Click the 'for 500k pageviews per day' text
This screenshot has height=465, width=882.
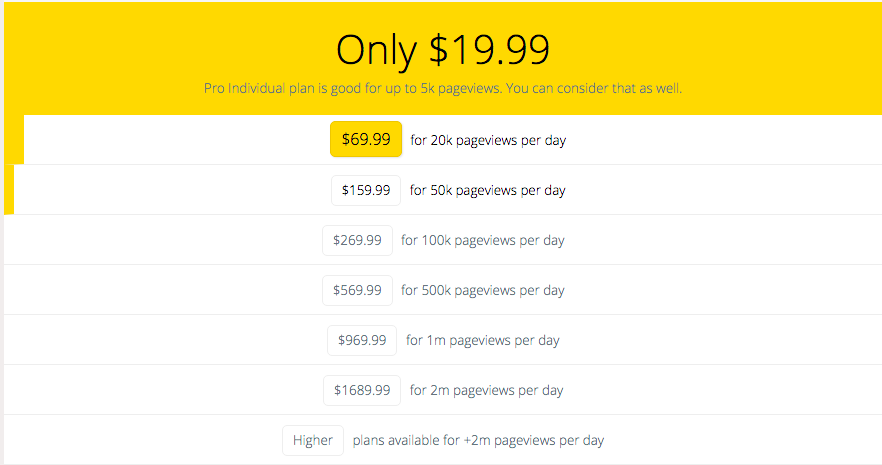tap(482, 290)
